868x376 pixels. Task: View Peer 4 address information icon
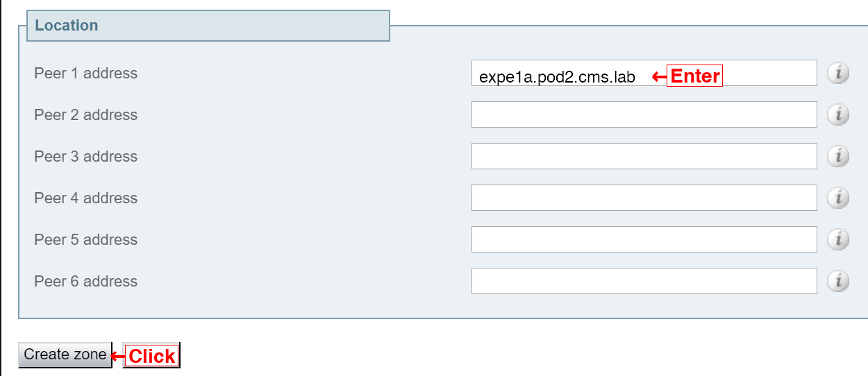point(838,198)
